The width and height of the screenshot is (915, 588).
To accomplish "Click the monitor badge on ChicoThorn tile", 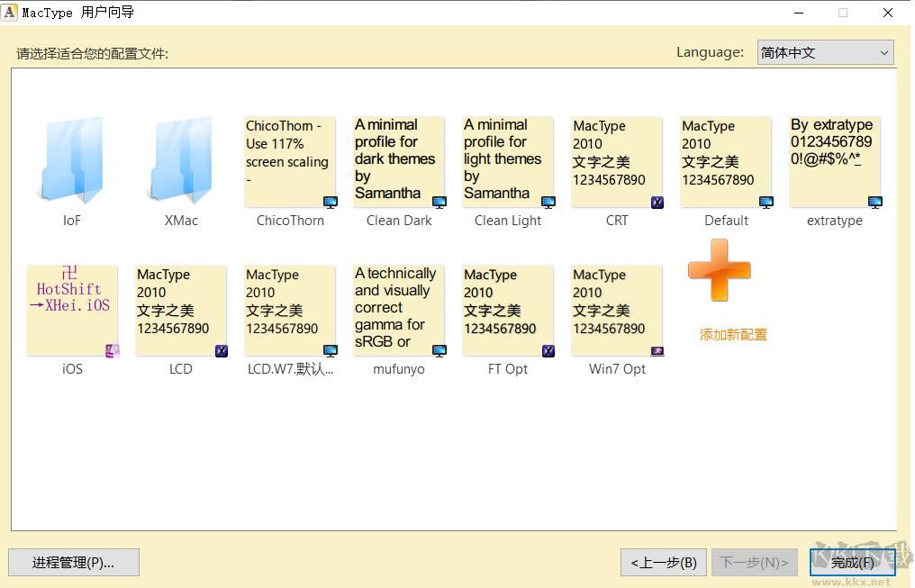I will point(331,203).
